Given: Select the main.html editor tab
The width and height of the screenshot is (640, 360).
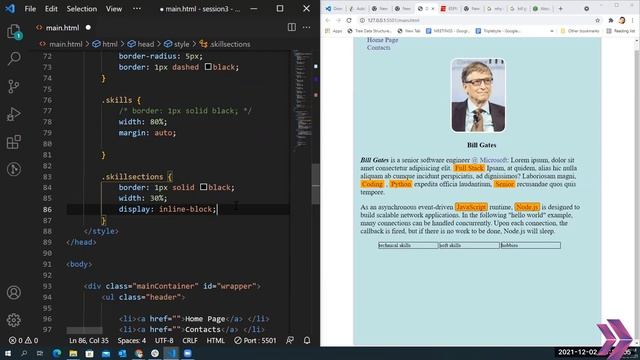Looking at the screenshot, I should coord(63,27).
